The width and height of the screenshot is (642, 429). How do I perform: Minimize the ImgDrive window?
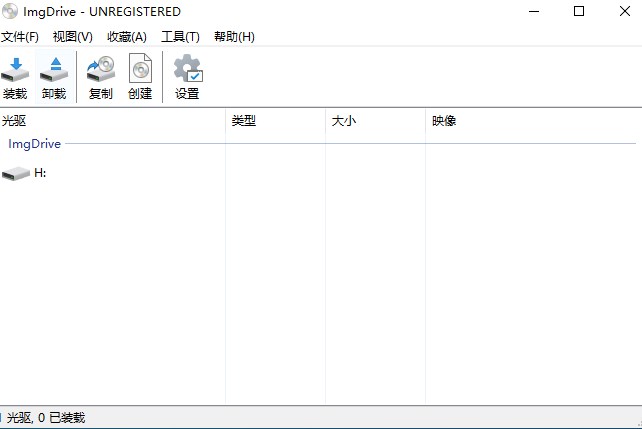point(532,12)
